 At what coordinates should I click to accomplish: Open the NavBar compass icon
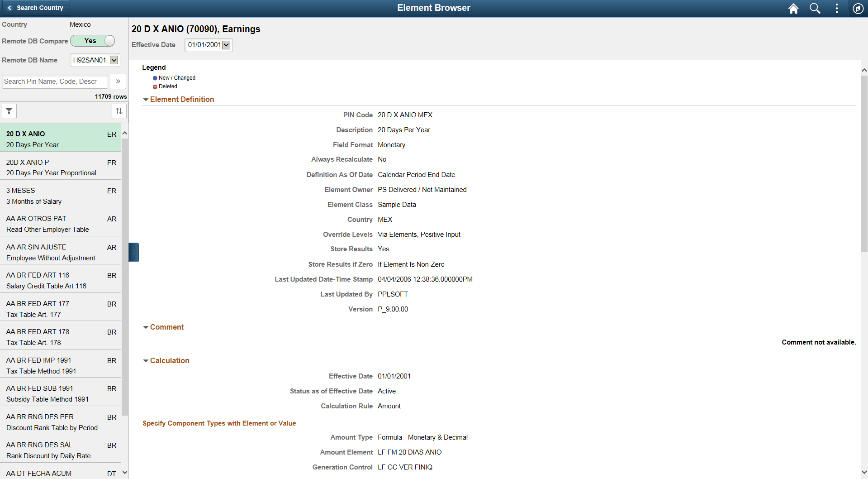point(858,8)
